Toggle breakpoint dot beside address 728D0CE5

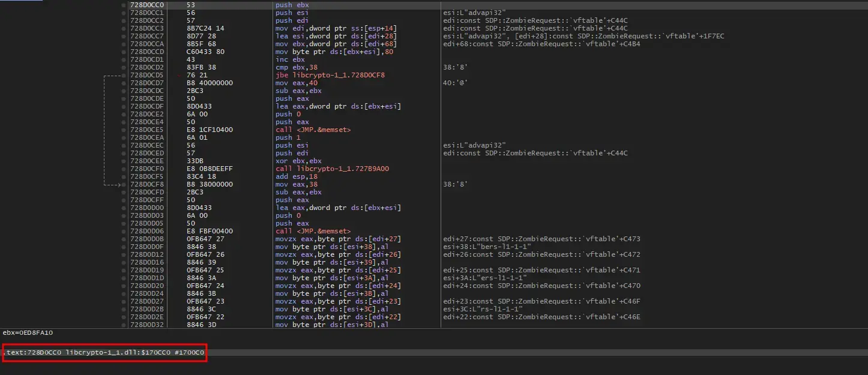click(x=124, y=130)
